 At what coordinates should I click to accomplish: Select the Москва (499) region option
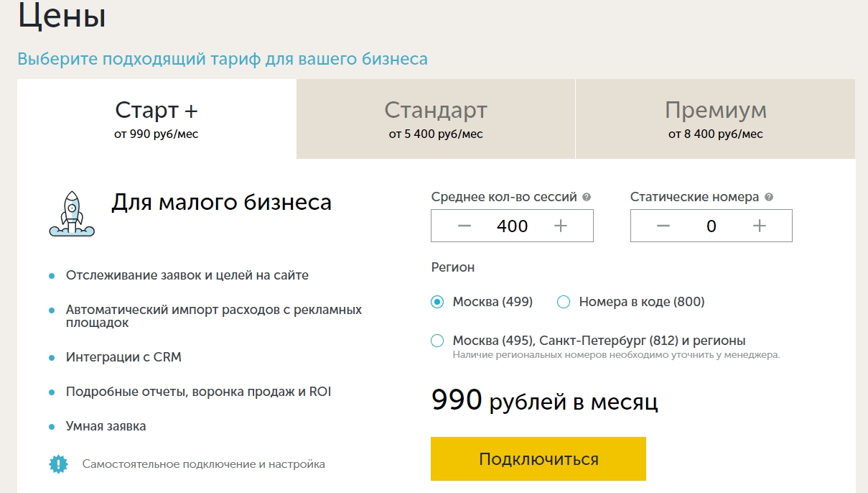coord(437,302)
